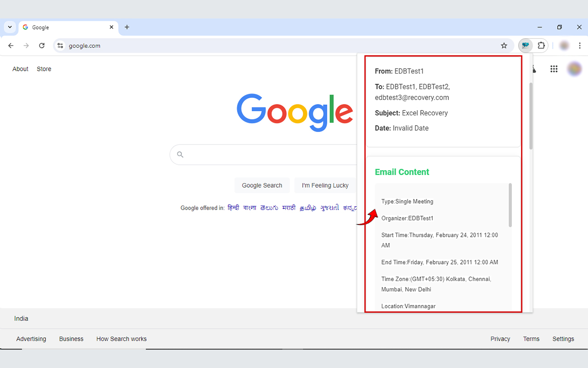Visit the Google Store link
Viewport: 588px width, 368px height.
tap(44, 69)
